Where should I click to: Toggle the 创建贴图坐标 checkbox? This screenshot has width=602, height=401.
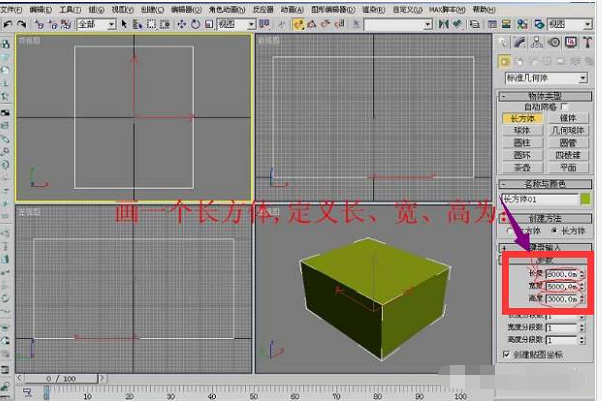coord(506,354)
